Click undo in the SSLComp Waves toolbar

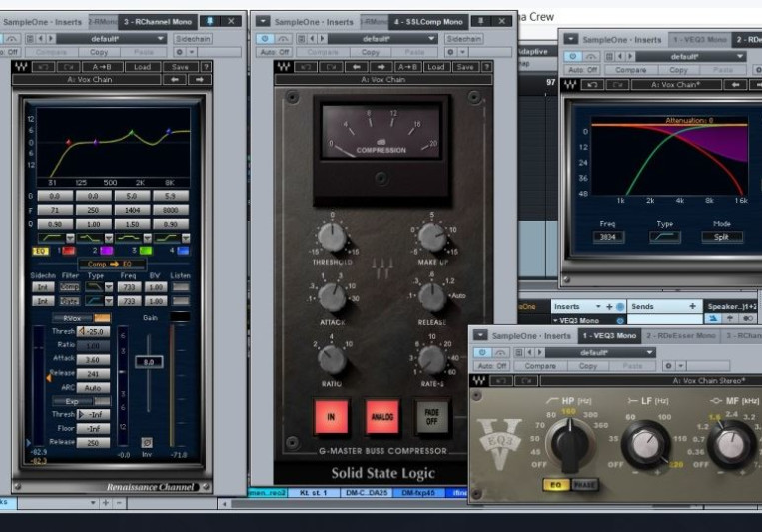point(306,67)
